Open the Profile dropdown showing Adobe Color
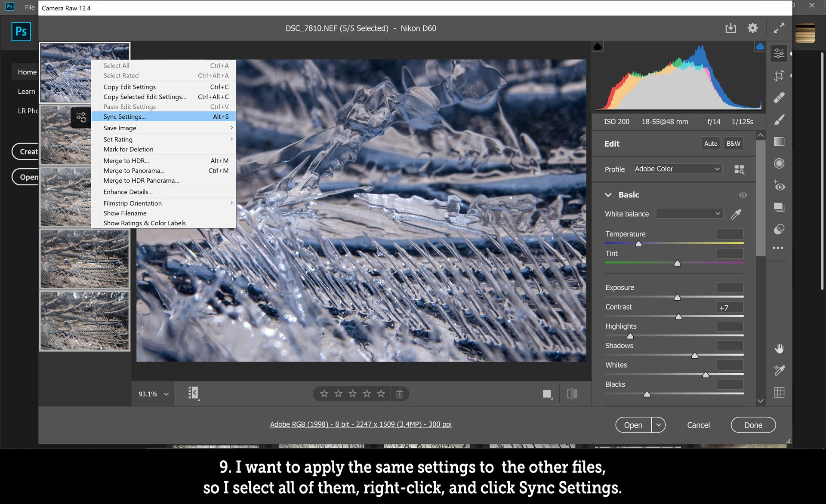The height and width of the screenshot is (504, 826). [x=678, y=169]
